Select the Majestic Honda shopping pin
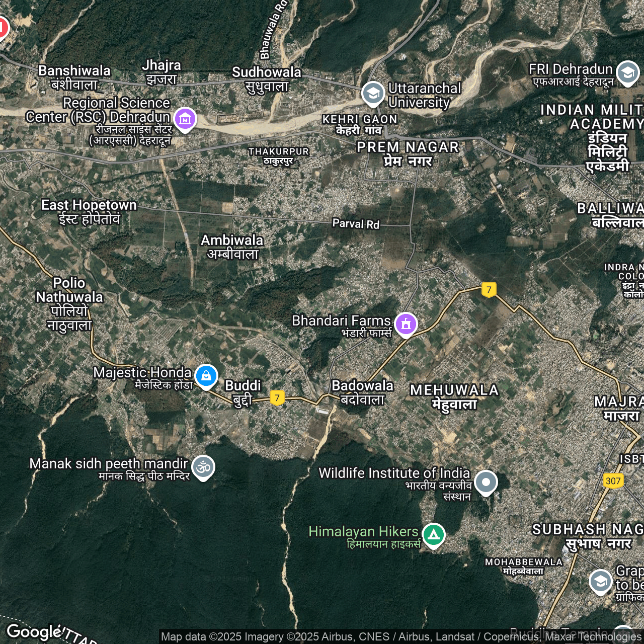 (206, 375)
